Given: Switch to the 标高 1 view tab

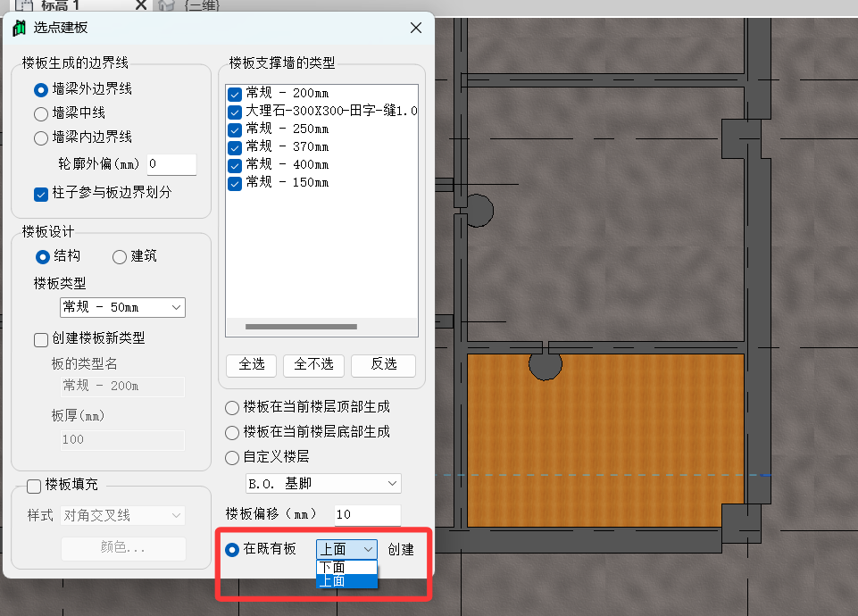Looking at the screenshot, I should point(60,6).
